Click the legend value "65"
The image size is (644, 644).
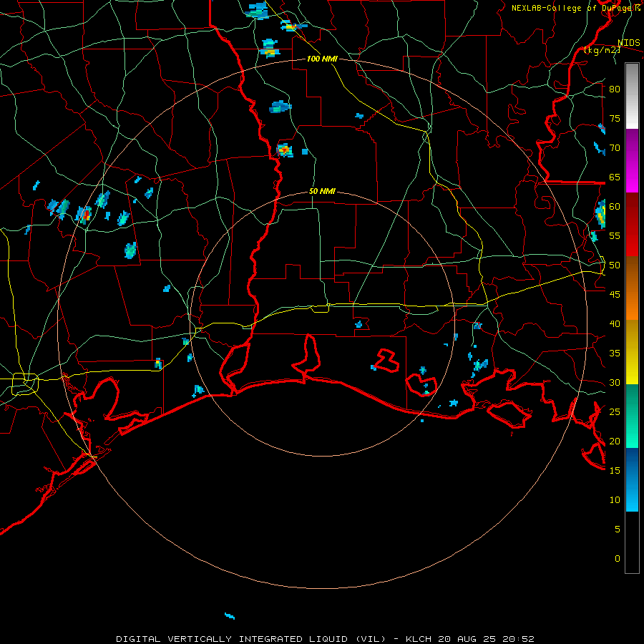pyautogui.click(x=615, y=177)
